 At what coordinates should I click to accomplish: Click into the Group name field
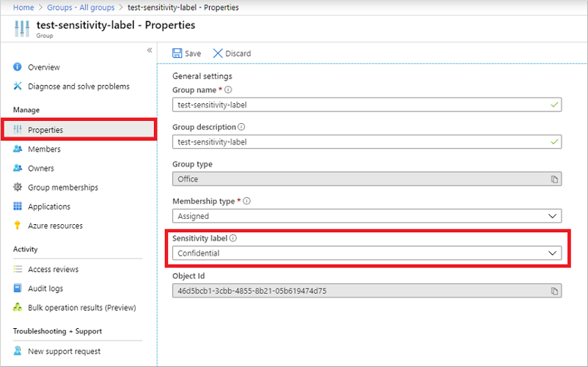359,105
